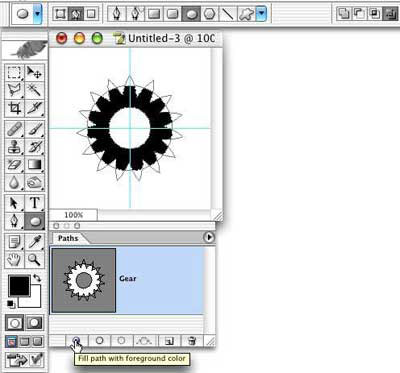This screenshot has width=400, height=373.
Task: Select the Ellipse shape tool in toolbox
Action: tap(34, 221)
